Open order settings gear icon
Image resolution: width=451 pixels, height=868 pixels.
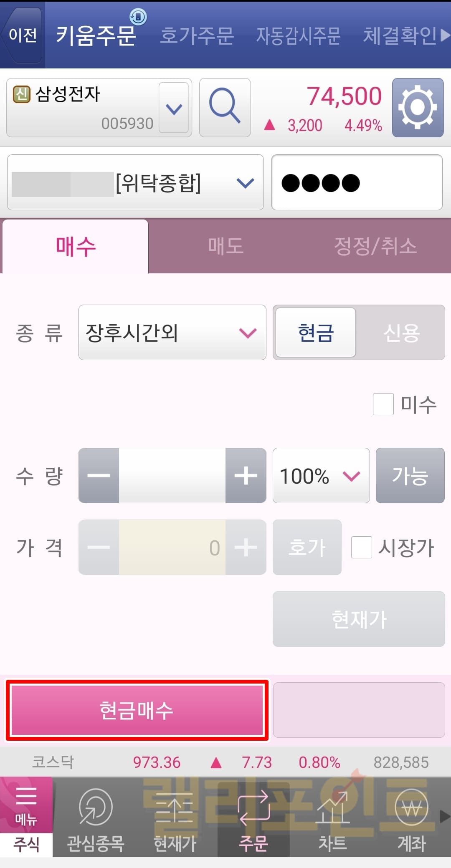click(418, 107)
